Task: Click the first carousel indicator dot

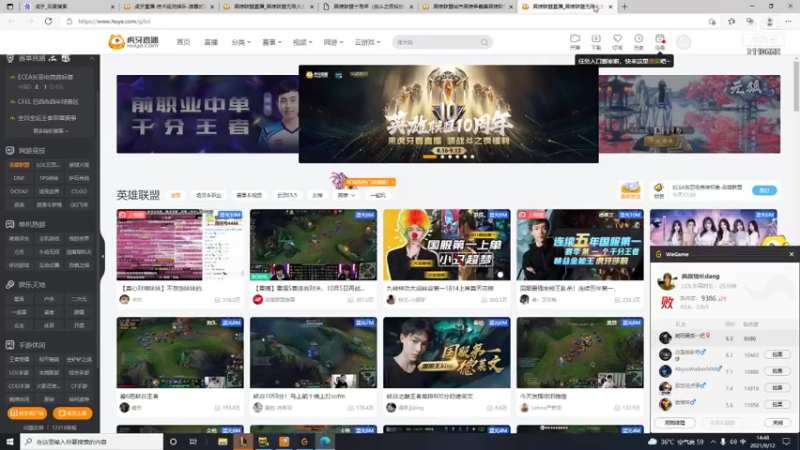Action: (430, 157)
